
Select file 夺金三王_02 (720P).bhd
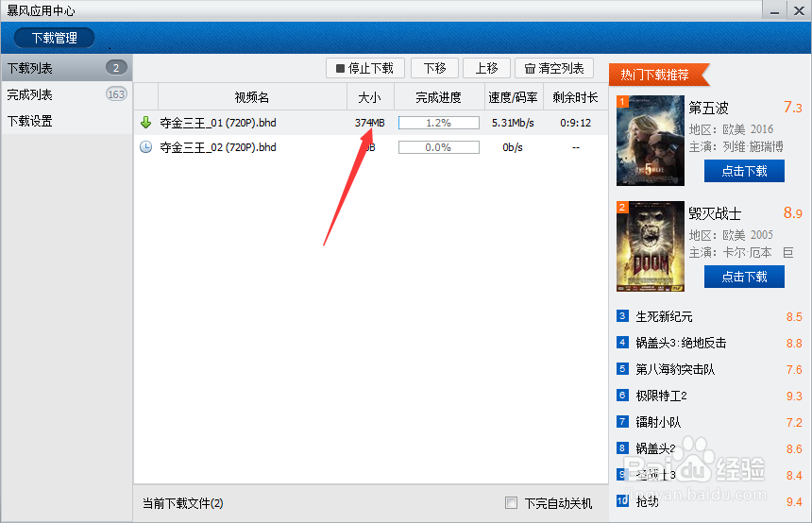(x=218, y=147)
